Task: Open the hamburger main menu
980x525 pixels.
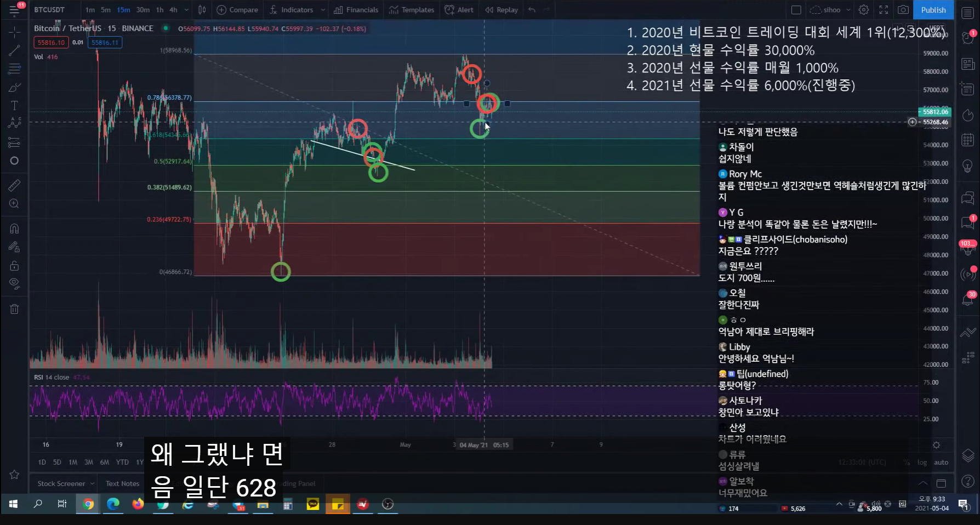Action: [x=14, y=10]
